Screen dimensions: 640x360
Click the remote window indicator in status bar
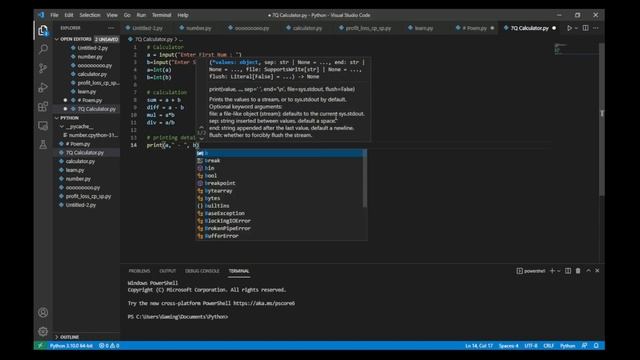(x=40, y=346)
